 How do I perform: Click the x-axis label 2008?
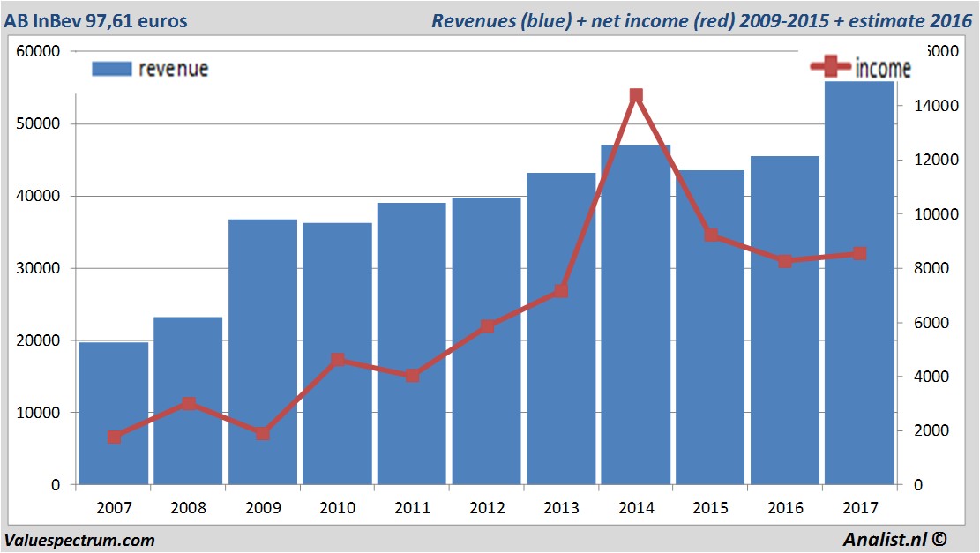tap(188, 507)
